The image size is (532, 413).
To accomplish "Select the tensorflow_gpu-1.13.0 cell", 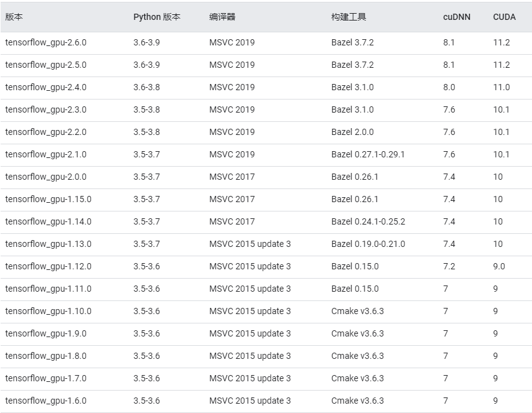I will pyautogui.click(x=48, y=244).
